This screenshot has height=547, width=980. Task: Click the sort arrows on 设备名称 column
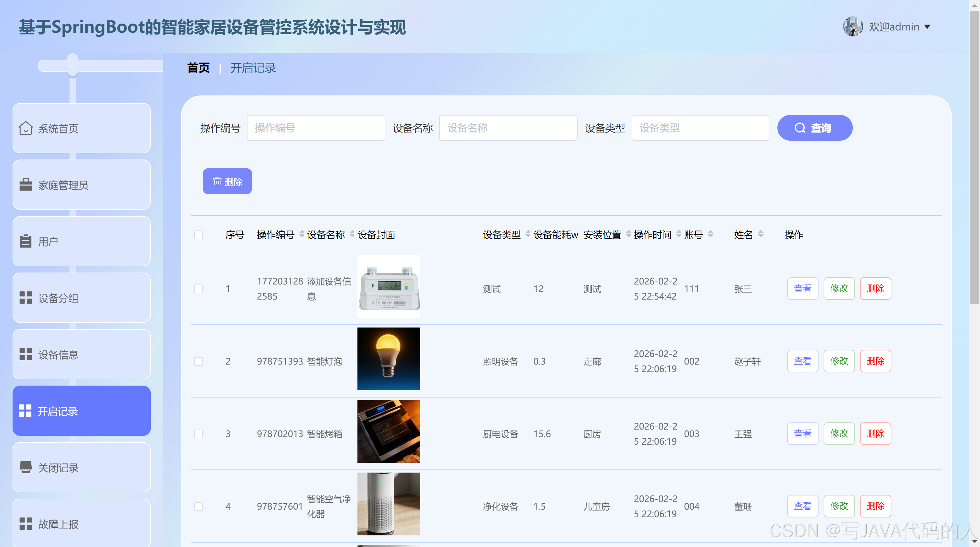pos(352,234)
